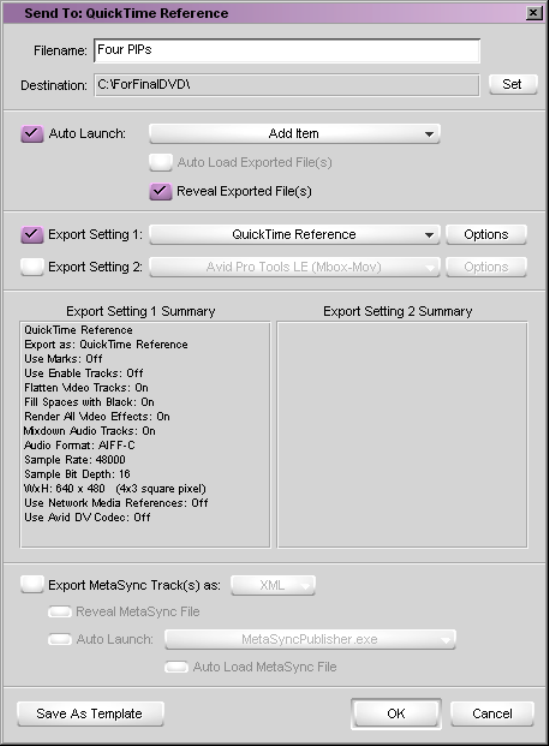The image size is (549, 746).
Task: Toggle Reveal MetaSync File checkbox
Action: coord(60,612)
